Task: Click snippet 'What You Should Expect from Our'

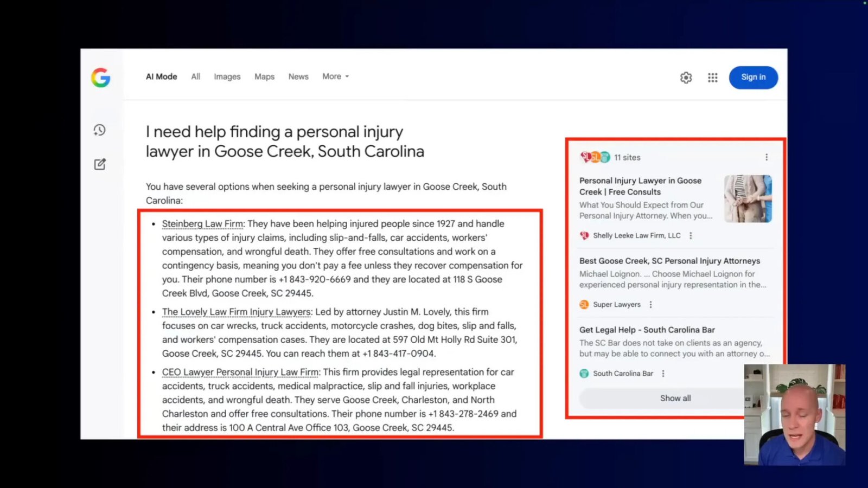Action: pos(641,205)
